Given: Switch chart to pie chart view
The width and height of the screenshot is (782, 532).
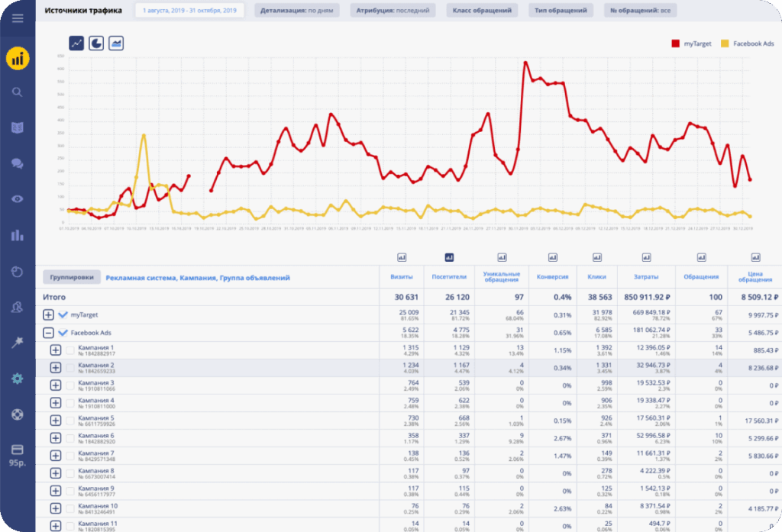Looking at the screenshot, I should (x=96, y=44).
